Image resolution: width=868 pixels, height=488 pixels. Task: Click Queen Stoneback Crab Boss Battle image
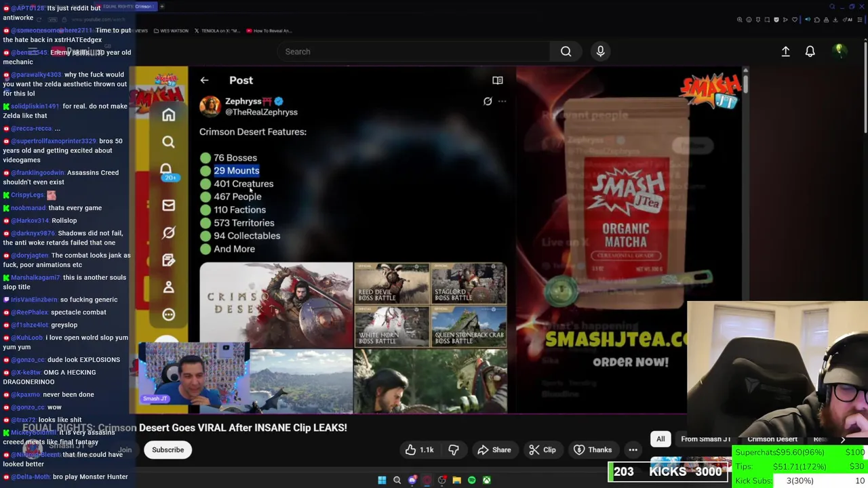(x=469, y=326)
